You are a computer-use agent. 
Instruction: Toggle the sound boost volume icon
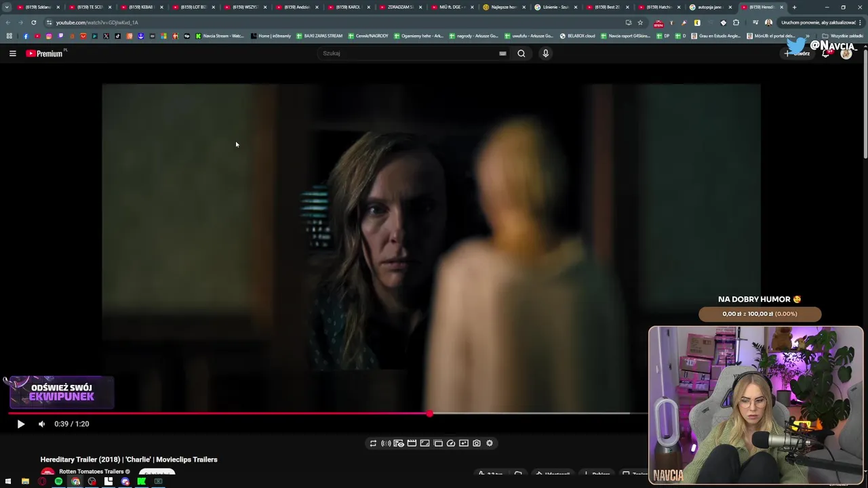point(386,443)
